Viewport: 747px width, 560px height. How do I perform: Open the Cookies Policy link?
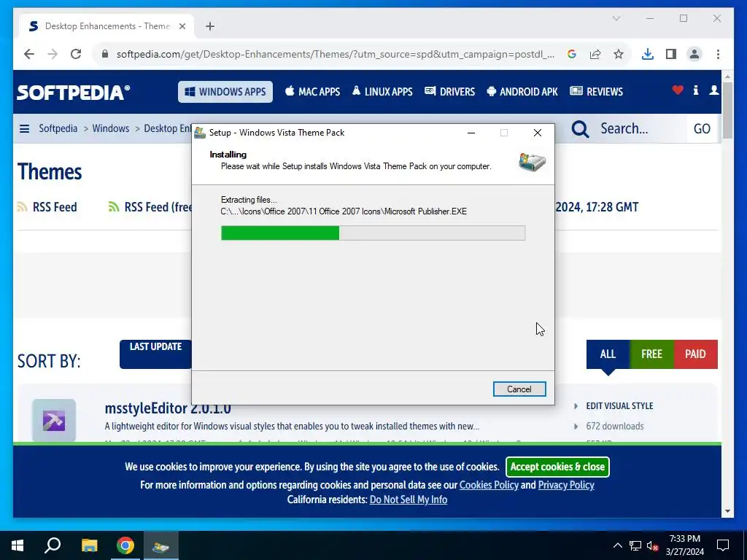pyautogui.click(x=489, y=485)
